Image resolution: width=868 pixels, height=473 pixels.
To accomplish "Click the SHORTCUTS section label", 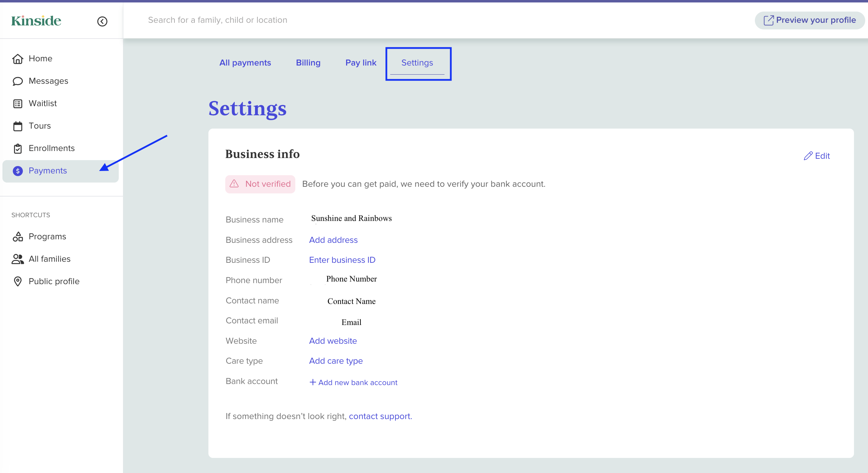I will coord(31,215).
